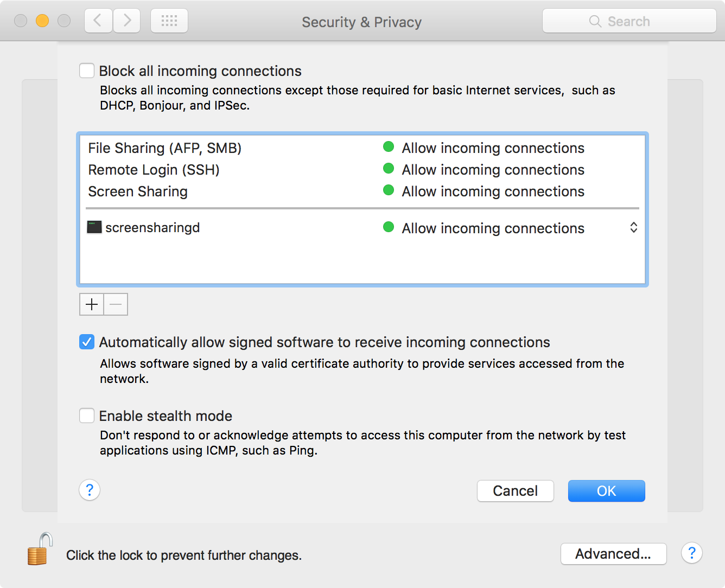The image size is (725, 588).
Task: Uncheck Automatically allow signed software checkbox
Action: 87,342
